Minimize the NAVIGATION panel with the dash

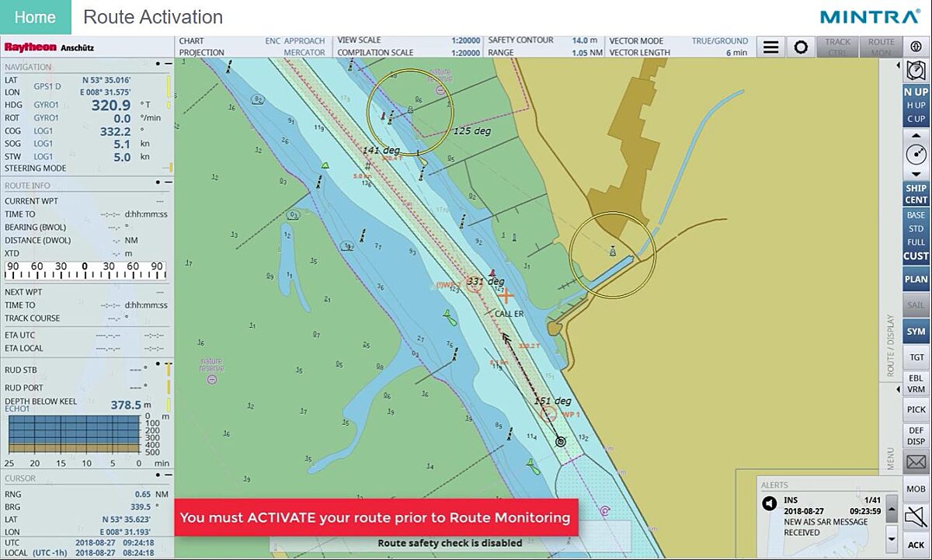[x=169, y=64]
